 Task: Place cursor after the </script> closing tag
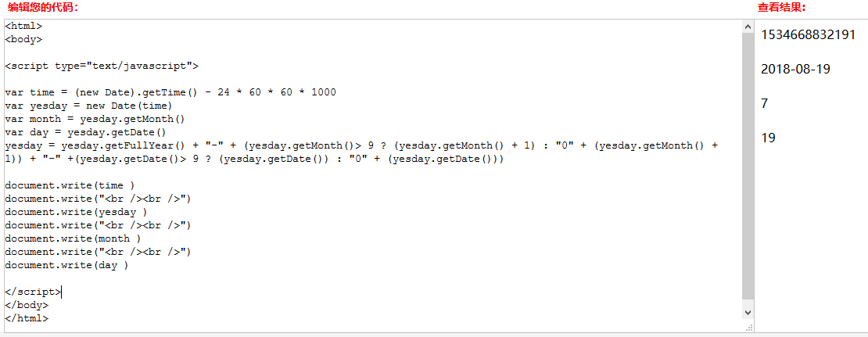pyautogui.click(x=62, y=292)
